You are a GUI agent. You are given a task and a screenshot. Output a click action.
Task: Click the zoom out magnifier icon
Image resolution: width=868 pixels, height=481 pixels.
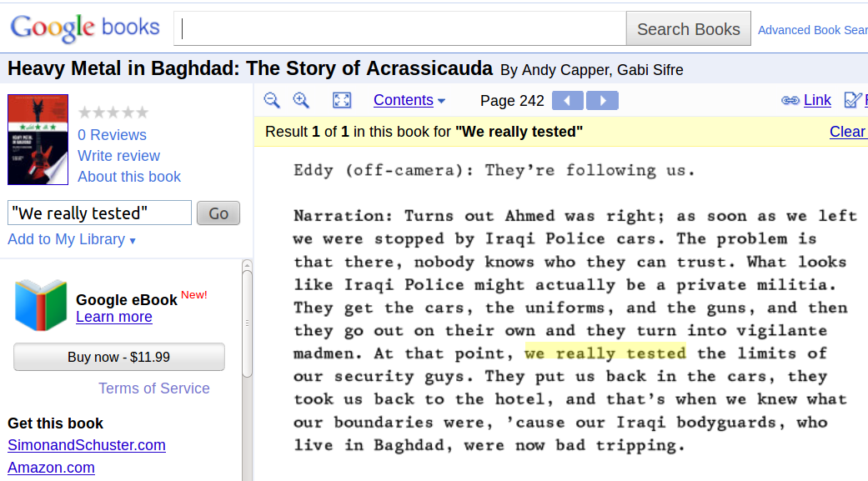click(x=272, y=100)
